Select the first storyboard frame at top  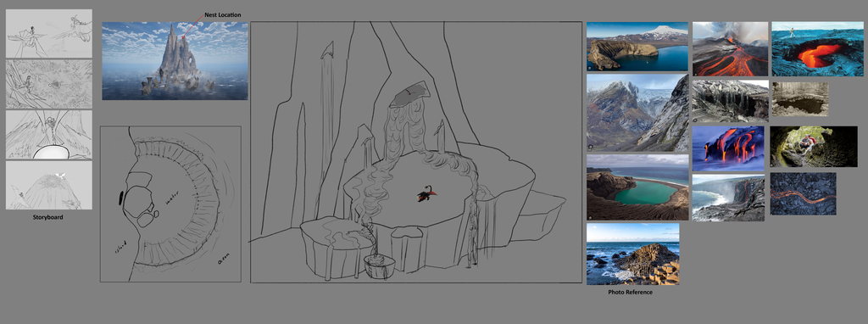point(49,34)
